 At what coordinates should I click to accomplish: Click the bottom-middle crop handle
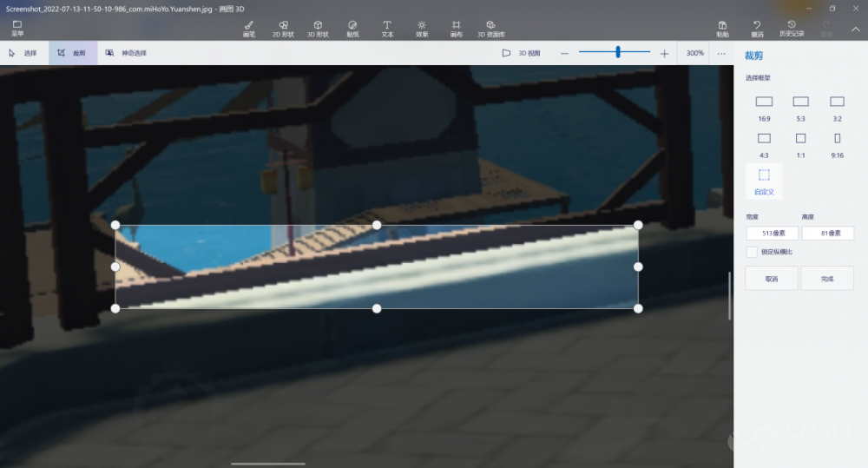pyautogui.click(x=377, y=308)
